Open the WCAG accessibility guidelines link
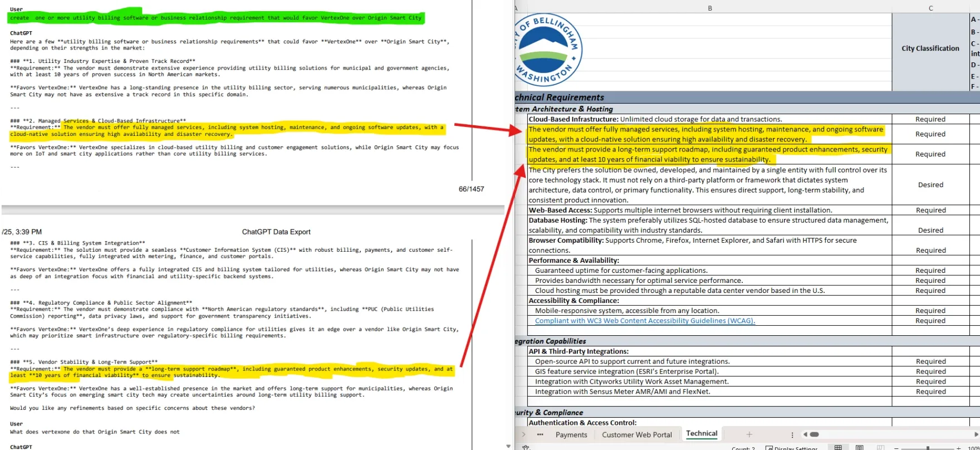 point(645,321)
